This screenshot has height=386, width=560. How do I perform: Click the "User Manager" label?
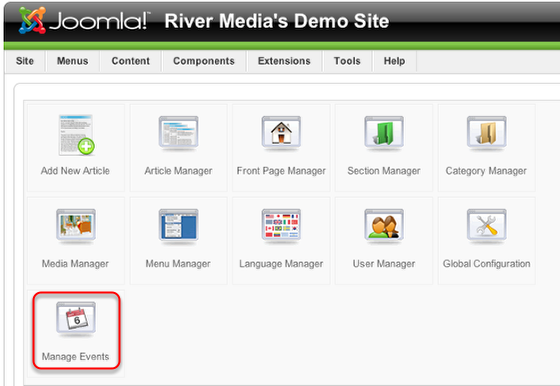click(384, 264)
